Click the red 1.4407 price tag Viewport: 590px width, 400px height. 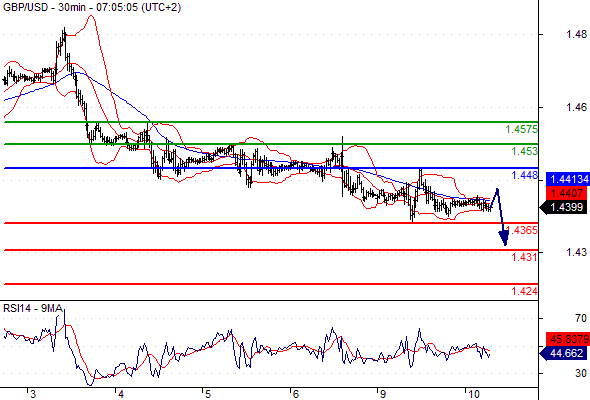click(566, 193)
